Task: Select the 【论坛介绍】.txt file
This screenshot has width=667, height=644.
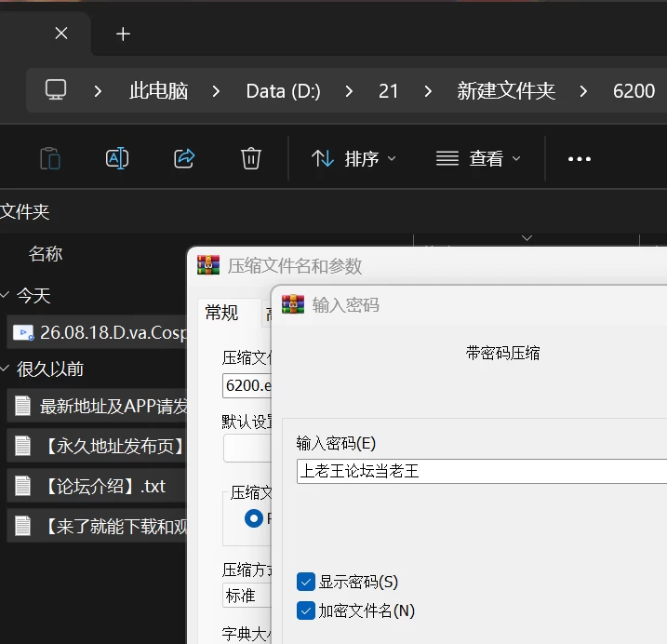Action: click(97, 486)
